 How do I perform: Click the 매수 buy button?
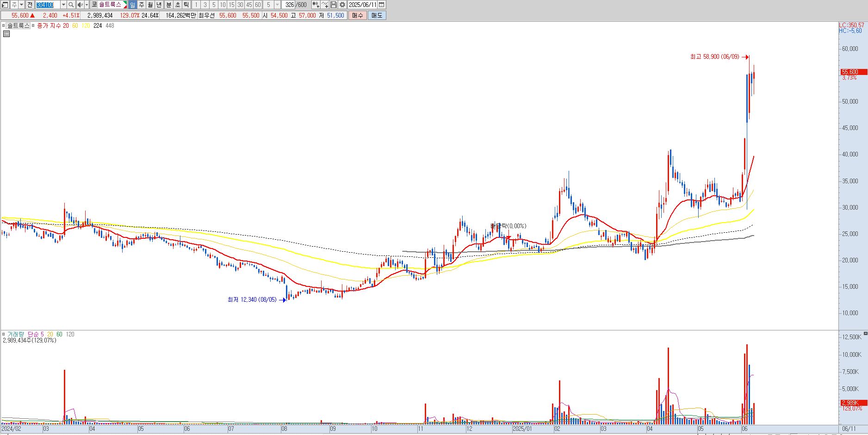point(357,15)
